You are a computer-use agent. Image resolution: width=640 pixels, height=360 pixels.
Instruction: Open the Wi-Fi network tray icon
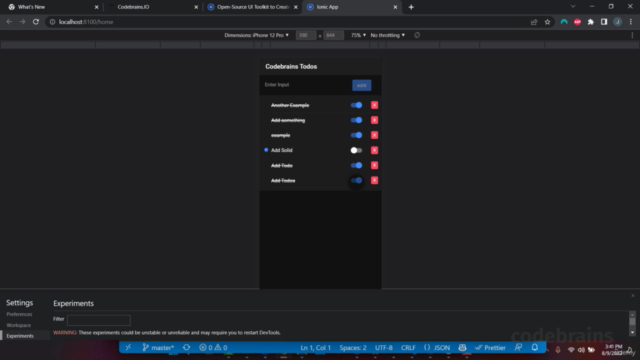click(571, 350)
